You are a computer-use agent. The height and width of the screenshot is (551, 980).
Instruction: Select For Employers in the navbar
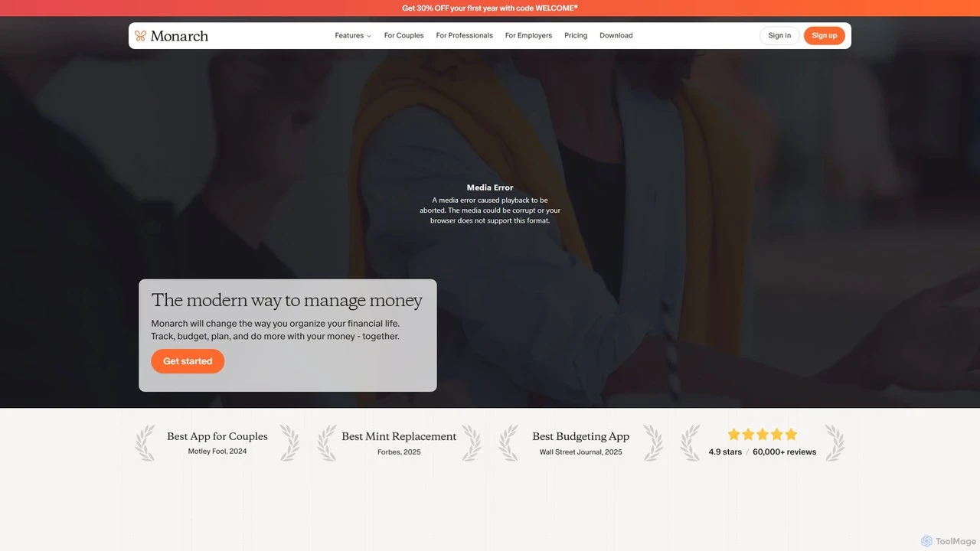[x=528, y=35]
